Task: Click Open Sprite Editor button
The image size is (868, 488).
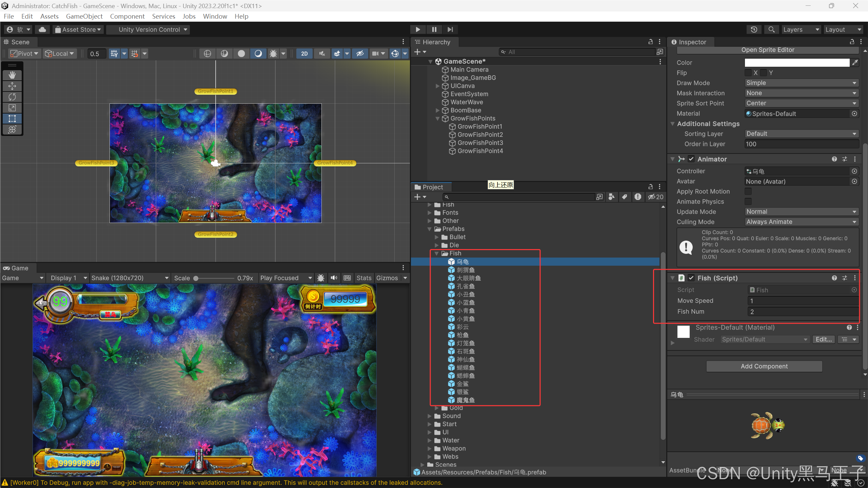Action: (x=768, y=50)
